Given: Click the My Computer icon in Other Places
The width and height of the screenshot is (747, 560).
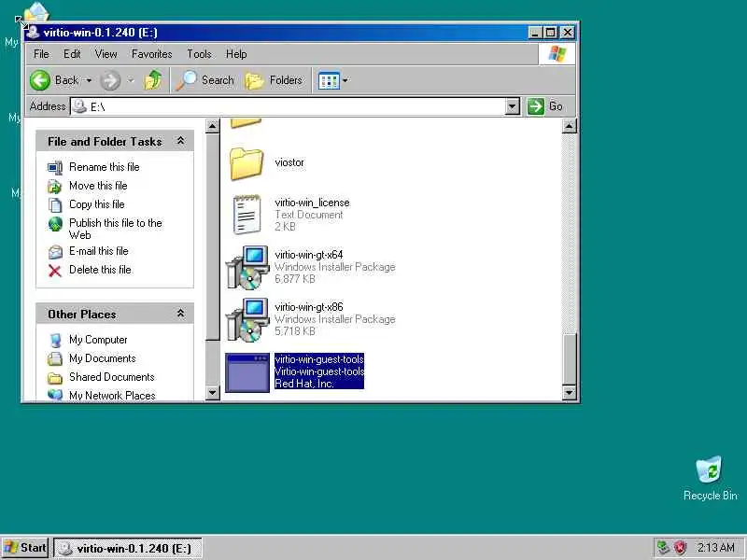Looking at the screenshot, I should (55, 340).
